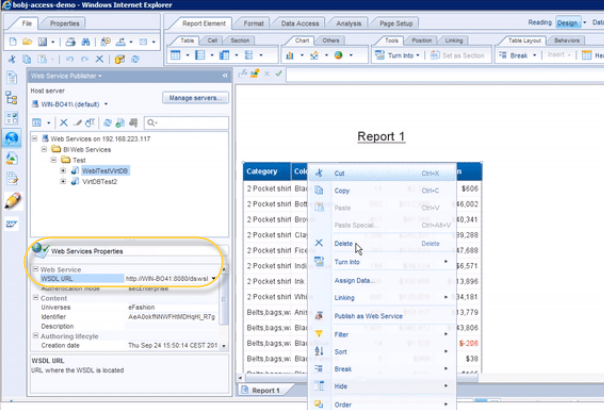Collapse the Content properties section

pos(35,298)
